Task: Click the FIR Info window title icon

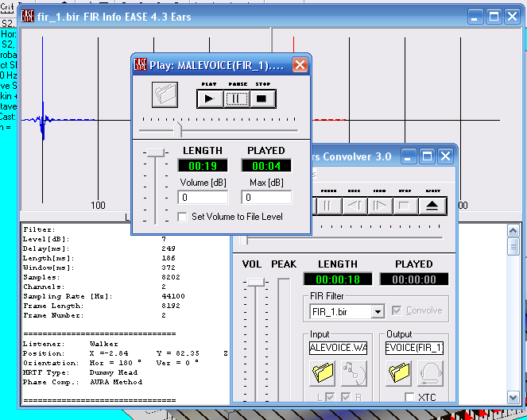Action: (x=28, y=16)
